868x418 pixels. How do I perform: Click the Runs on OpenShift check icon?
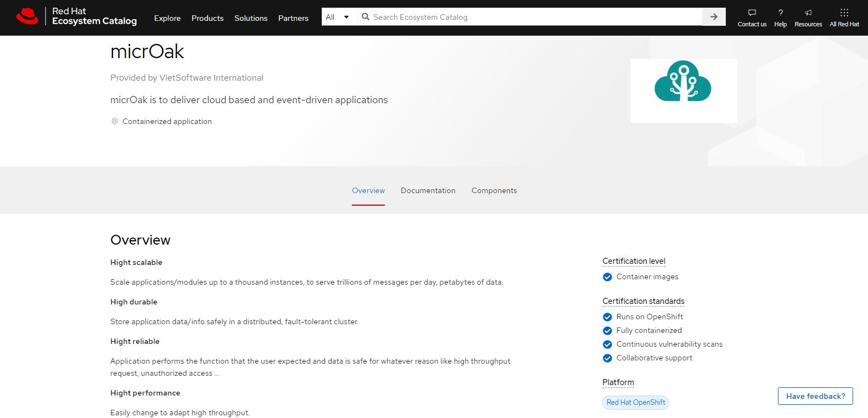(607, 317)
